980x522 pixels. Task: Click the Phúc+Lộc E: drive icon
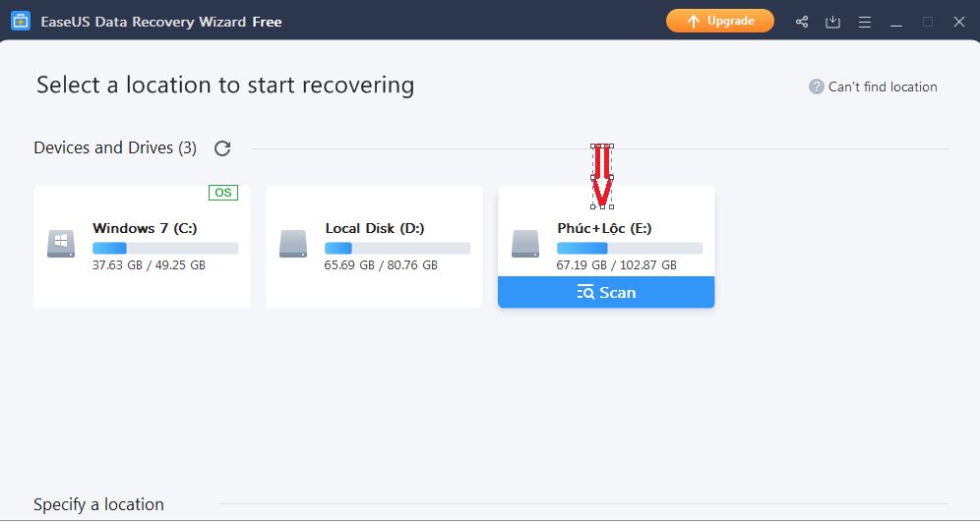tap(525, 244)
